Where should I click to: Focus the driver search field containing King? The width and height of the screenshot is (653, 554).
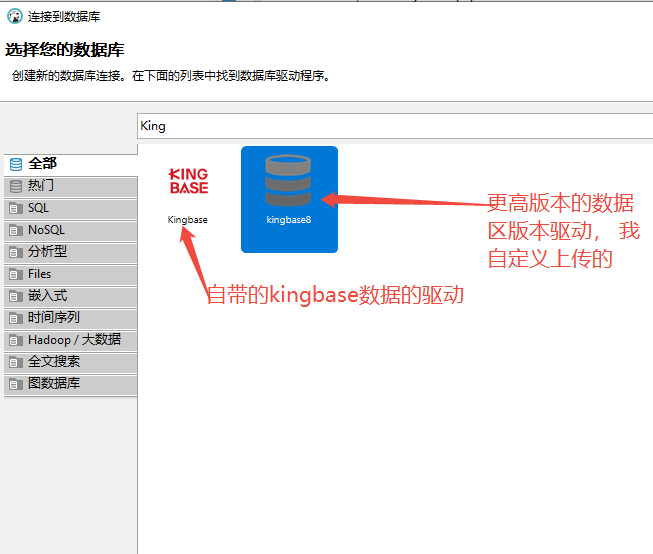[x=395, y=126]
